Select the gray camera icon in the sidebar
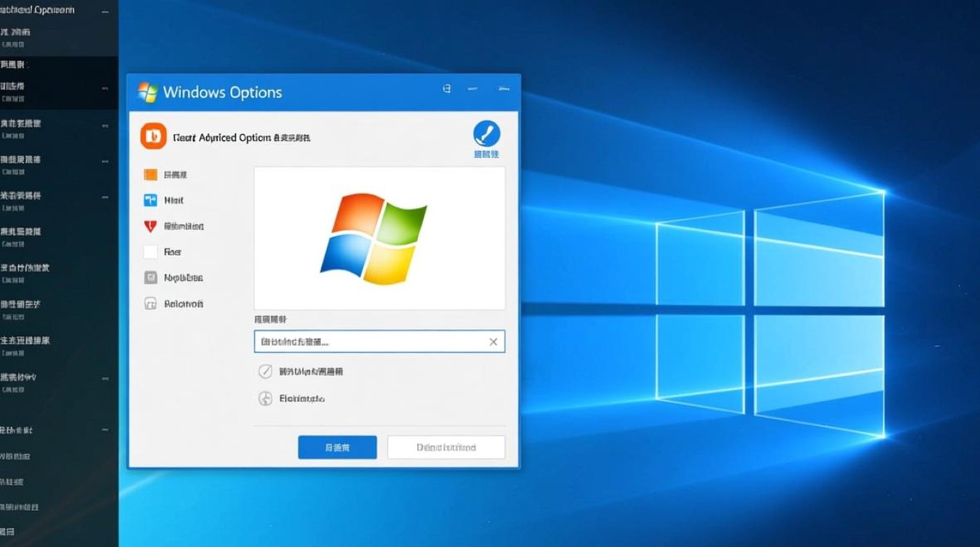Screen dimensions: 980x547 (x=149, y=277)
